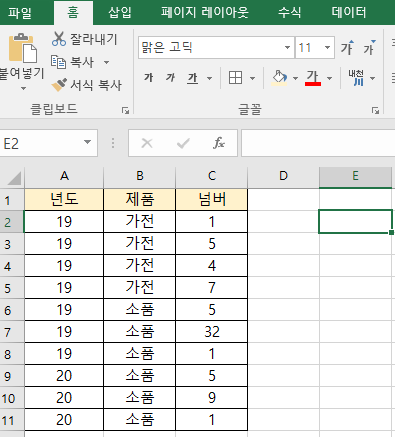Open the font name dropdown

287,48
